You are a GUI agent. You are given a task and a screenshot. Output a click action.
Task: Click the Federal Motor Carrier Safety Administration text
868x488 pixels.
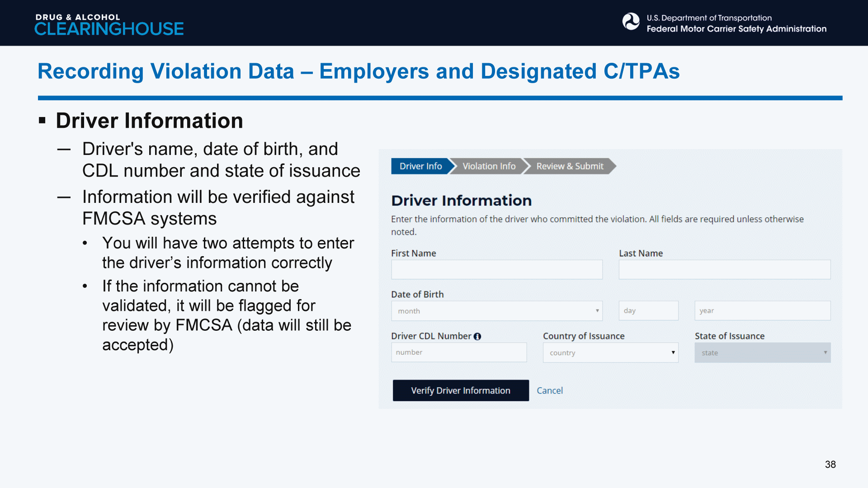pos(736,29)
